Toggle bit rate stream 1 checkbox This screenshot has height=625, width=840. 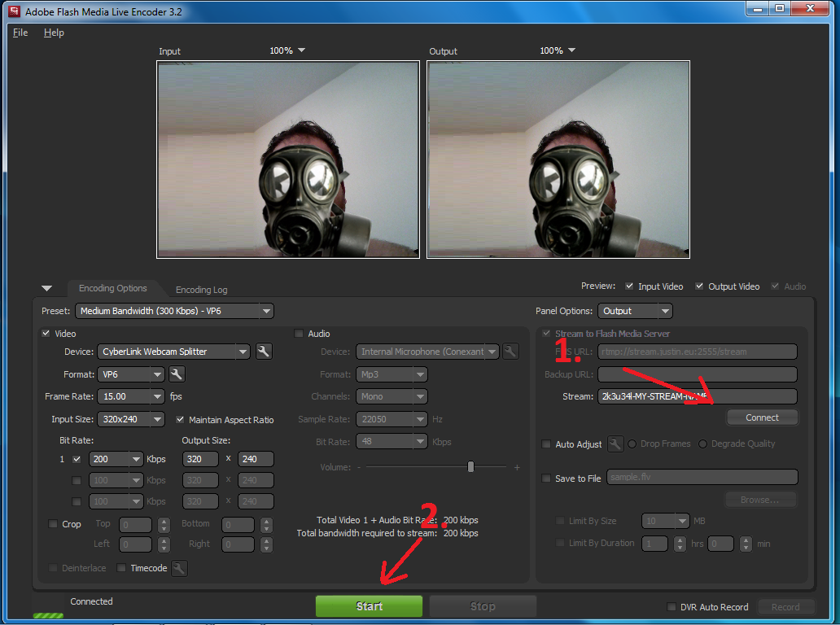point(77,459)
